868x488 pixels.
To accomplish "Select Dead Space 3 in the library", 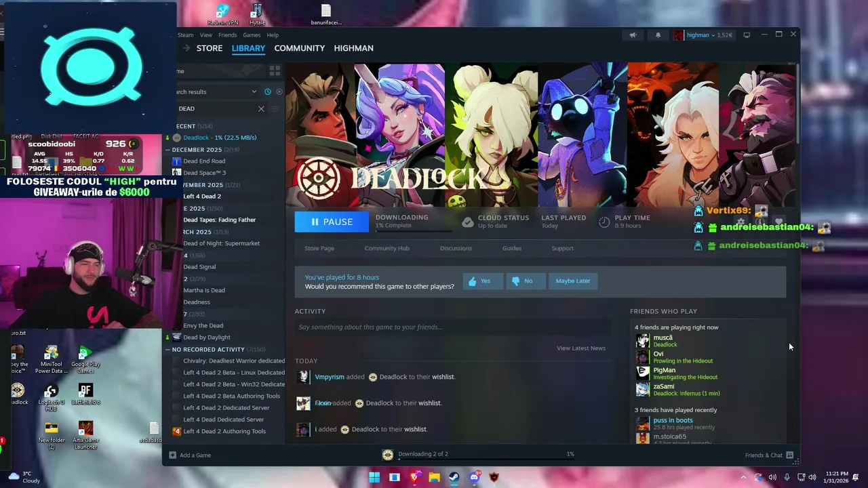I will pyautogui.click(x=204, y=173).
